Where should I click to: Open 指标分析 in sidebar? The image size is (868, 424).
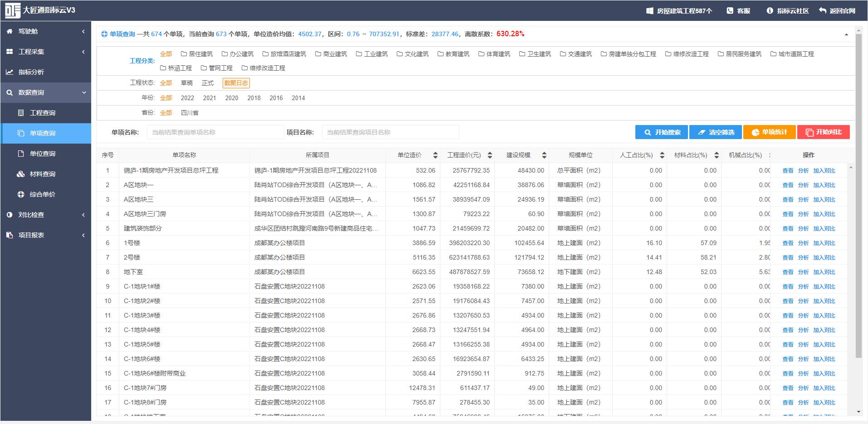pos(46,72)
